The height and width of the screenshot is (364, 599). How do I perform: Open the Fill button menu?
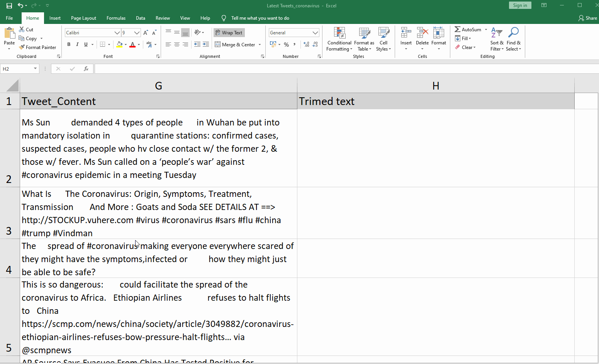click(463, 38)
